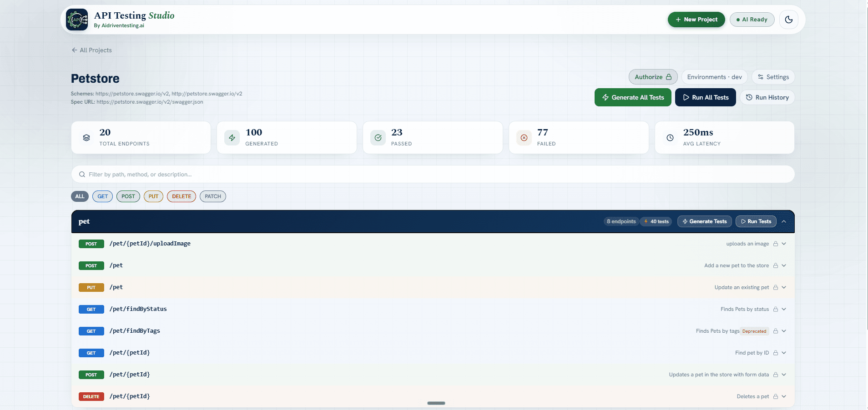Toggle dark mode with the moon icon

coord(789,20)
